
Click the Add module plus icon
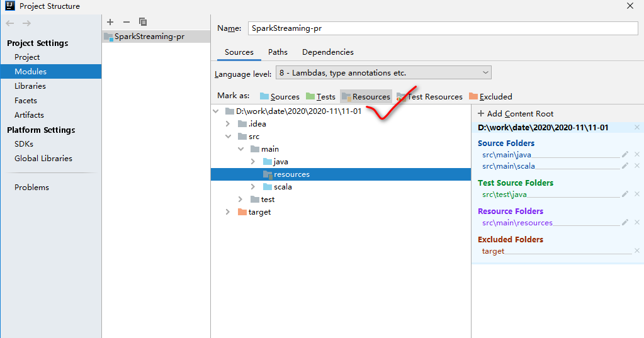point(110,22)
